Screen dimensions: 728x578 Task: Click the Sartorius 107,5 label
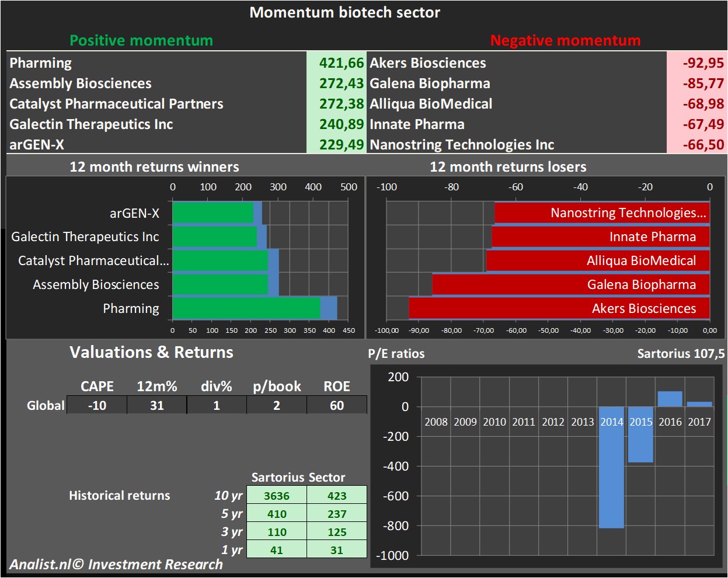pyautogui.click(x=681, y=353)
